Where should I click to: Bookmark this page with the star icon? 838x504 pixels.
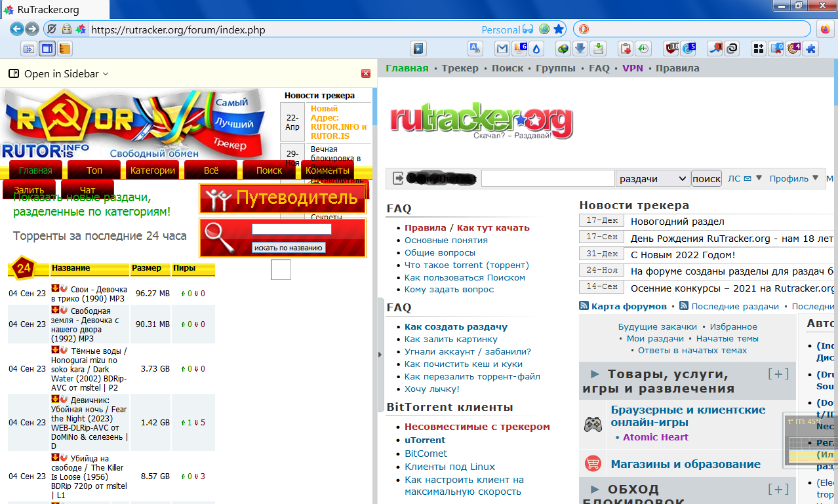(x=559, y=29)
